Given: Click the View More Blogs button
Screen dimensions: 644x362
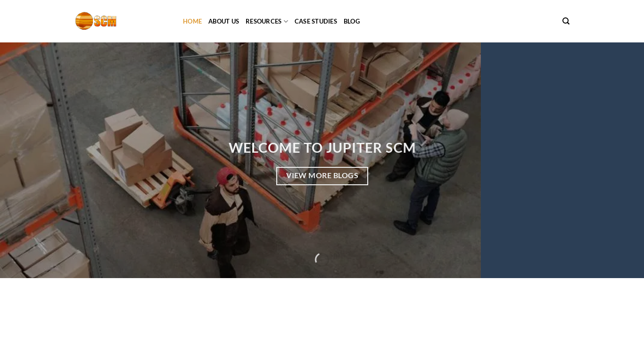Looking at the screenshot, I should [322, 176].
